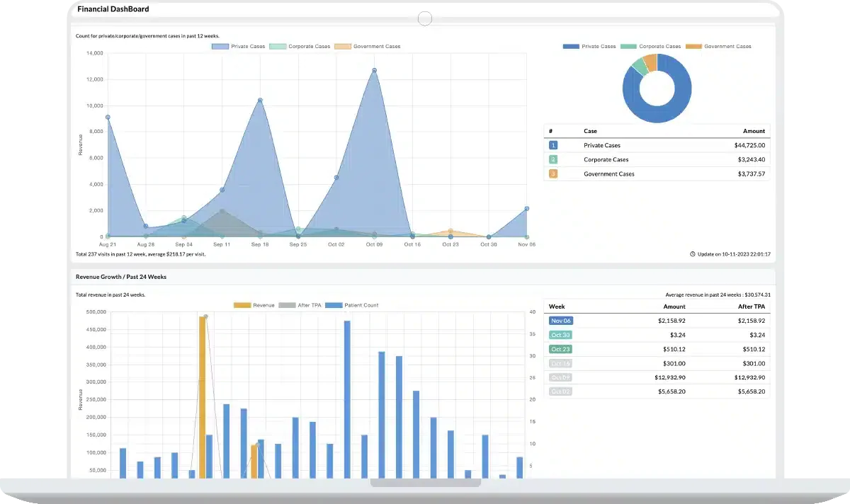Click the tall orange Revenue bar
The width and height of the screenshot is (850, 504).
click(x=202, y=397)
